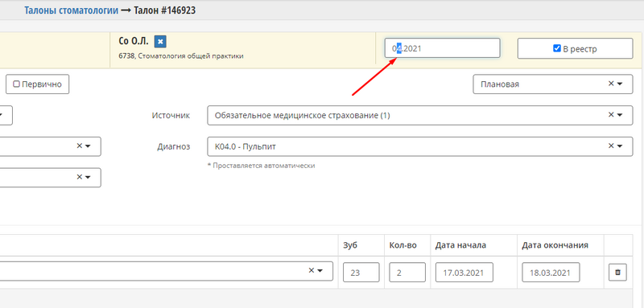
Task: Click the Дата окончания column header
Action: pos(555,245)
